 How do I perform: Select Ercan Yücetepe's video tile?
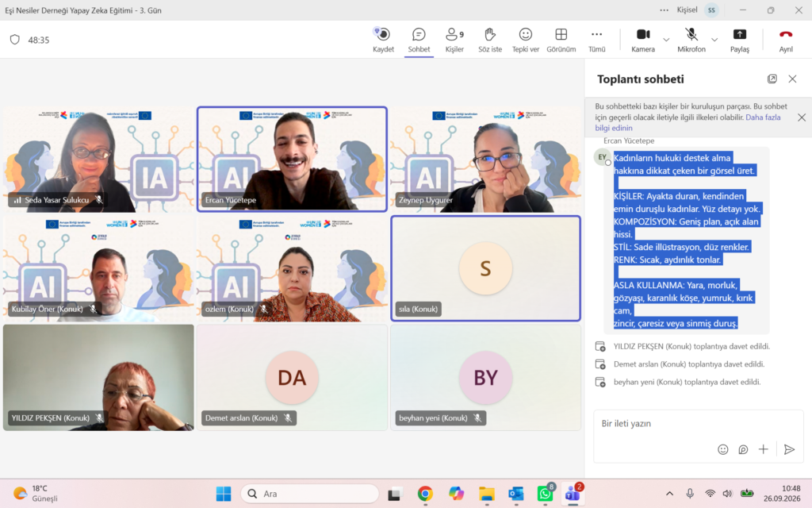point(292,159)
